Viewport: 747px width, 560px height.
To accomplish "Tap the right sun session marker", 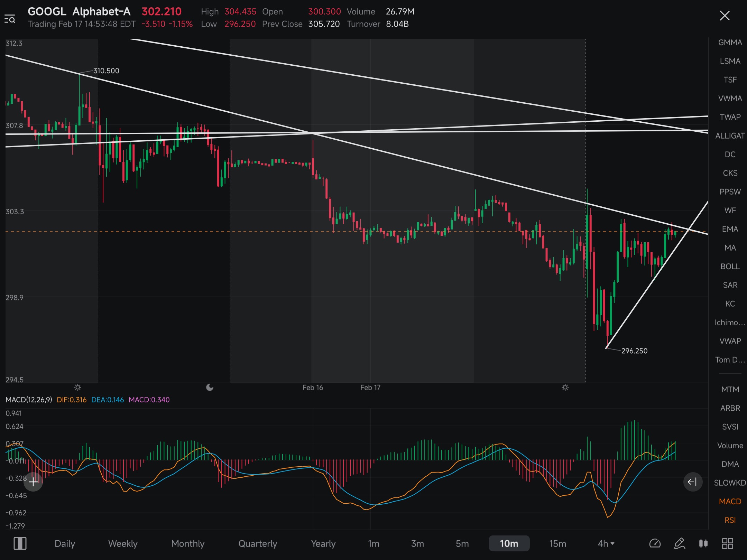I will 565,387.
